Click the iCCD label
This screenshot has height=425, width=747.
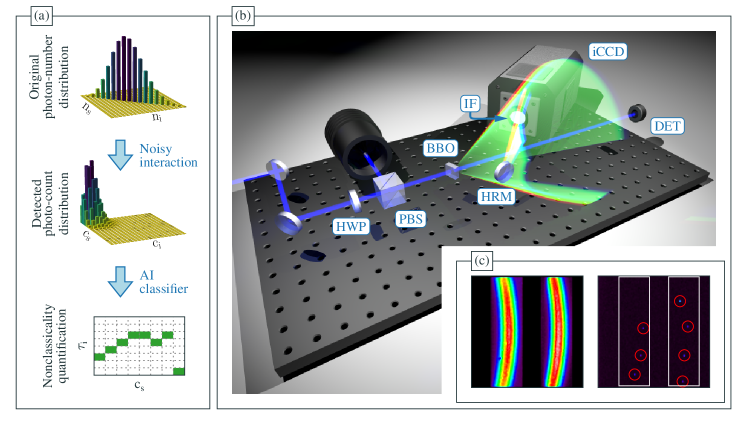tap(608, 51)
